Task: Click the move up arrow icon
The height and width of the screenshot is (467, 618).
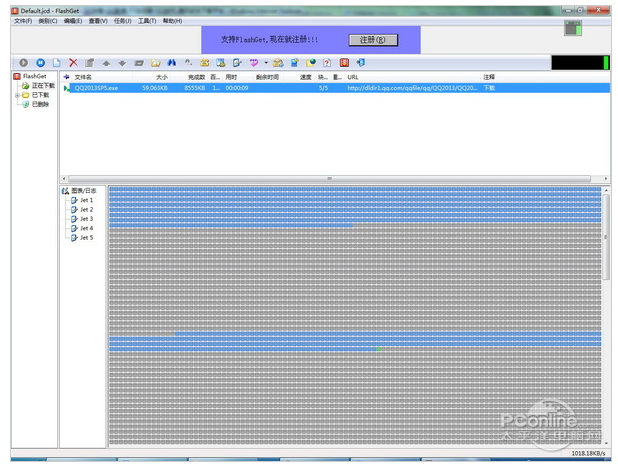Action: pos(106,63)
